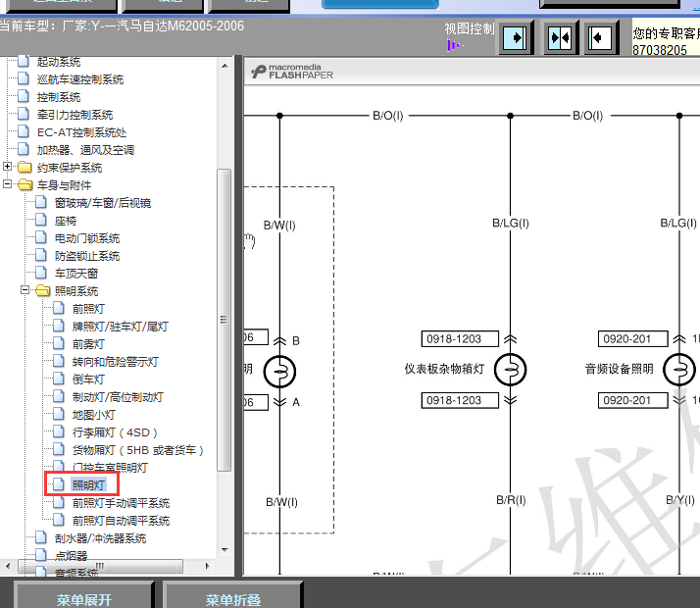Screen dimensions: 700x608
Task: Open 牌照灯/驻车灯/尾灯 diagram
Action: pos(120,327)
